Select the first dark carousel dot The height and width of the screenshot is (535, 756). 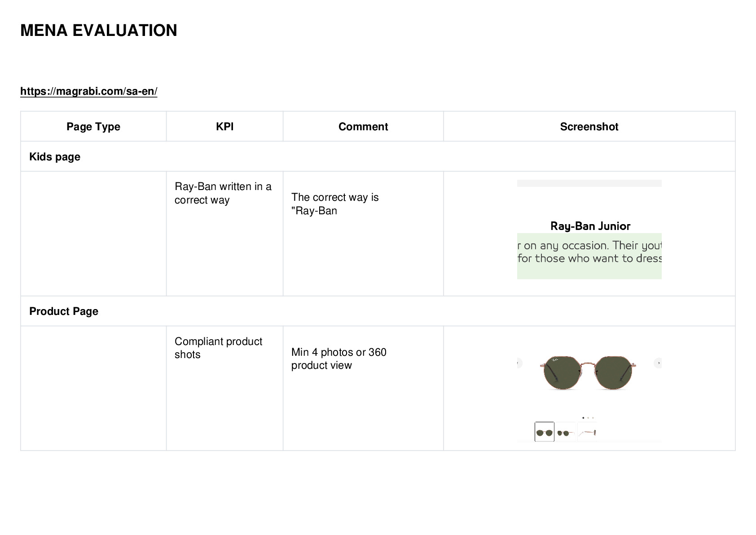coord(583,418)
